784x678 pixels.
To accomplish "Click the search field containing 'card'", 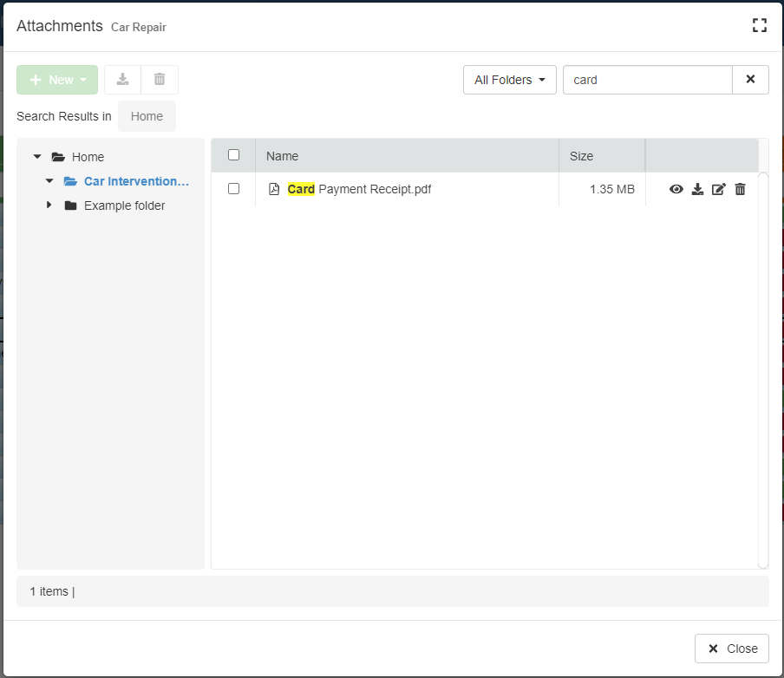I will pyautogui.click(x=647, y=80).
